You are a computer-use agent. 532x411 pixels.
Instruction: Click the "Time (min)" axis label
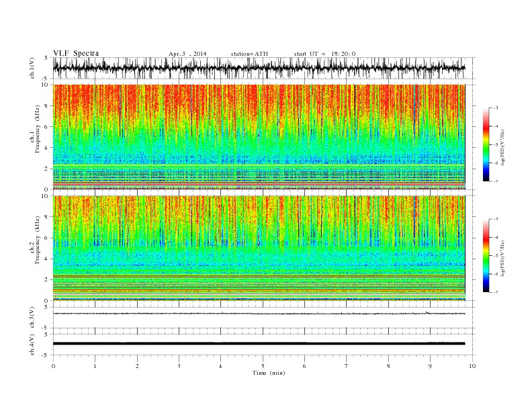point(269,373)
